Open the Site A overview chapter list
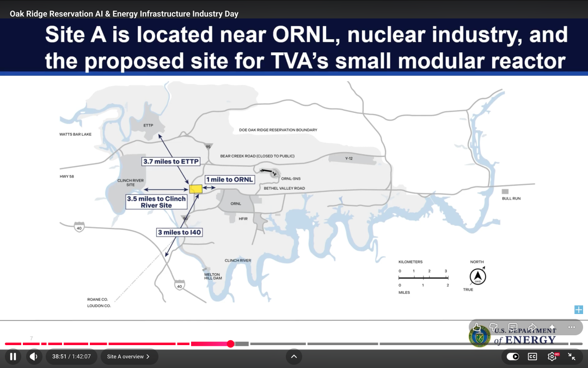Screen dimensions: 588x368 click(128, 357)
